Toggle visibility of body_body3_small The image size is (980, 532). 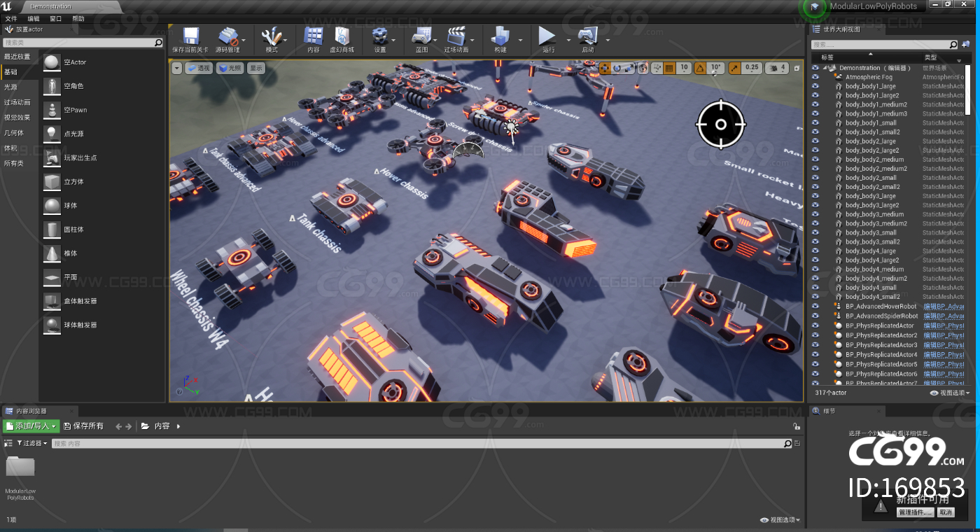coord(815,232)
